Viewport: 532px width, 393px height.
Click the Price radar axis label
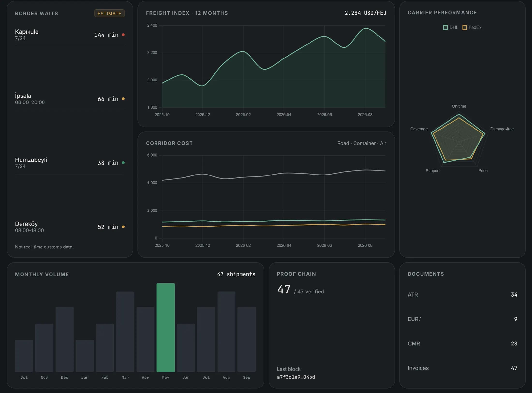[x=483, y=171]
